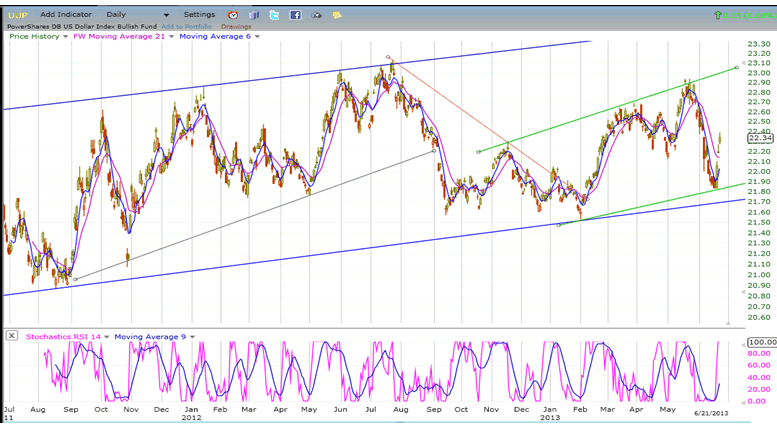Image resolution: width=777 pixels, height=426 pixels.
Task: Open the Settings menu
Action: tap(199, 14)
